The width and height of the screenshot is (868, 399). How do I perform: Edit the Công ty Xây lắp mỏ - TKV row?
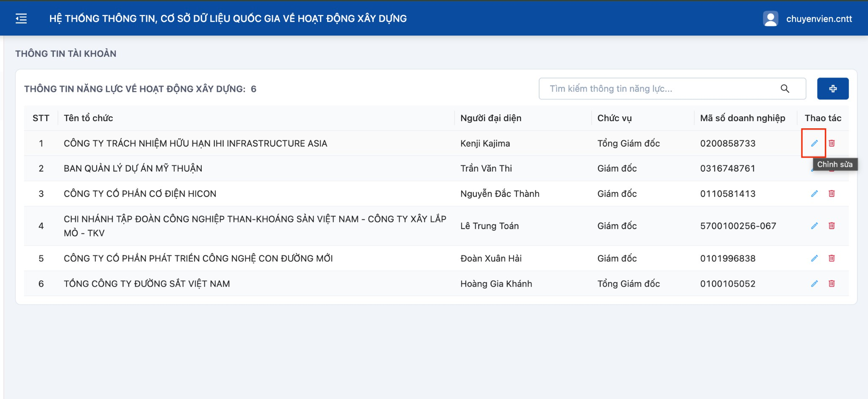tap(814, 226)
